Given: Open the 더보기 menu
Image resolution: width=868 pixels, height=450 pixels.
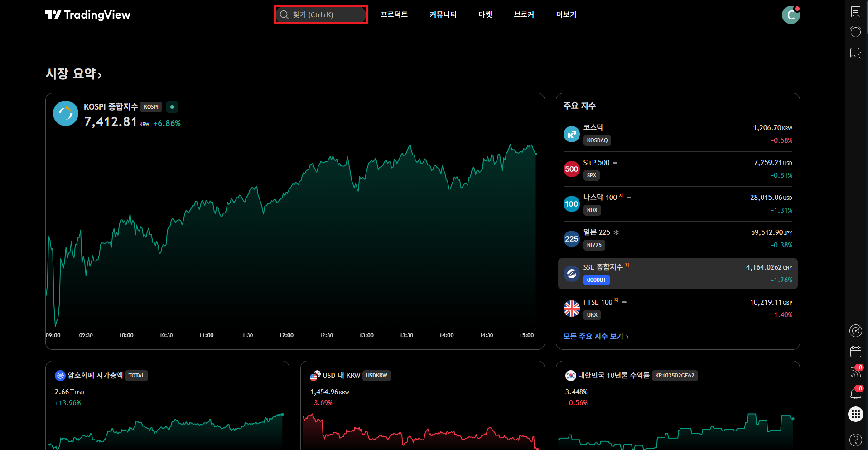Looking at the screenshot, I should (566, 15).
